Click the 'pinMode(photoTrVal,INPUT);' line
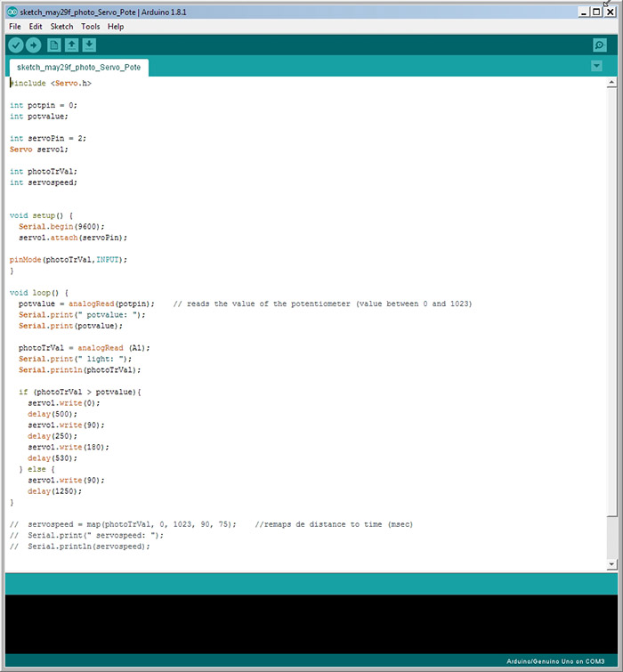623x672 pixels. coord(69,260)
